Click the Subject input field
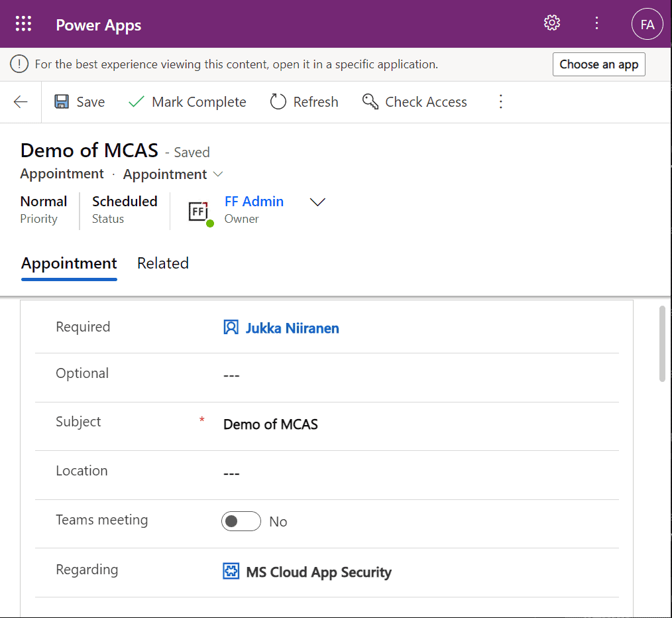 pyautogui.click(x=418, y=424)
